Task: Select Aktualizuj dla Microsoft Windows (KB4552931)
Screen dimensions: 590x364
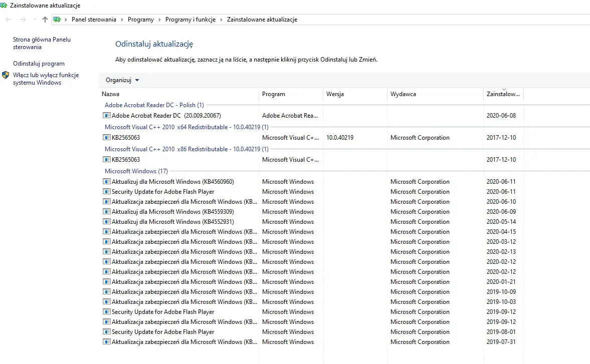Action: click(173, 222)
